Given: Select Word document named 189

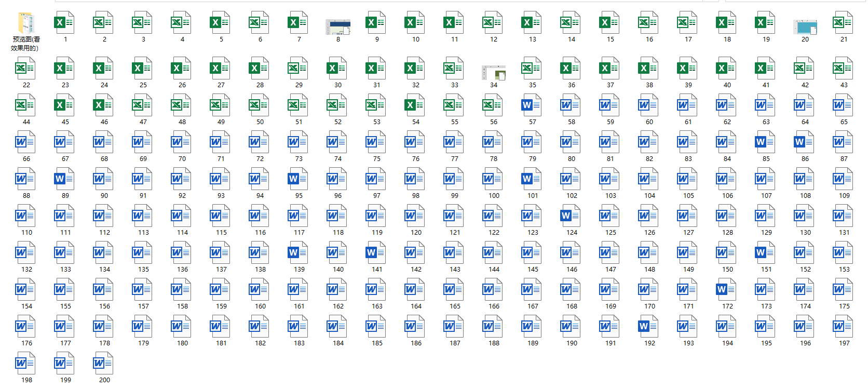Looking at the screenshot, I should [x=532, y=327].
